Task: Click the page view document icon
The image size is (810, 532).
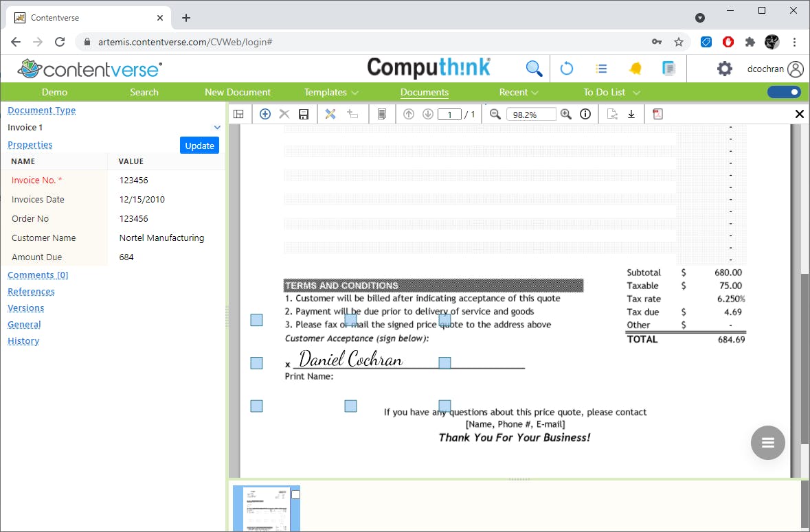Action: [382, 114]
